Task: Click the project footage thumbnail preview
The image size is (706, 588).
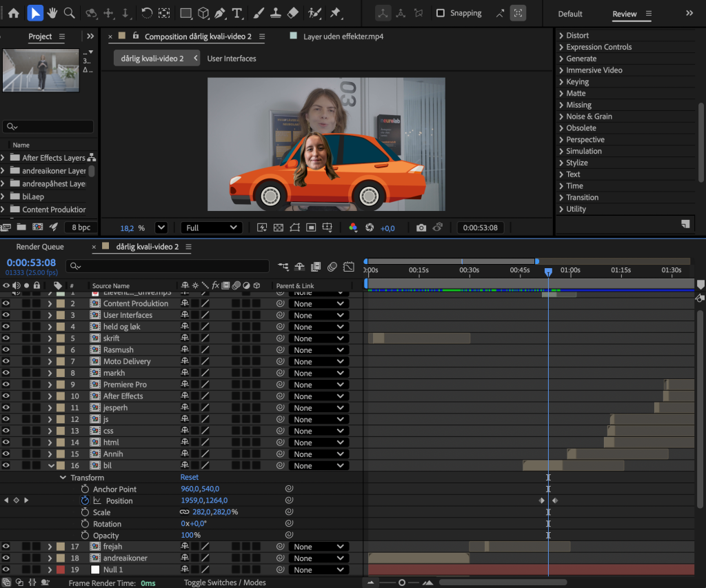Action: tap(41, 71)
